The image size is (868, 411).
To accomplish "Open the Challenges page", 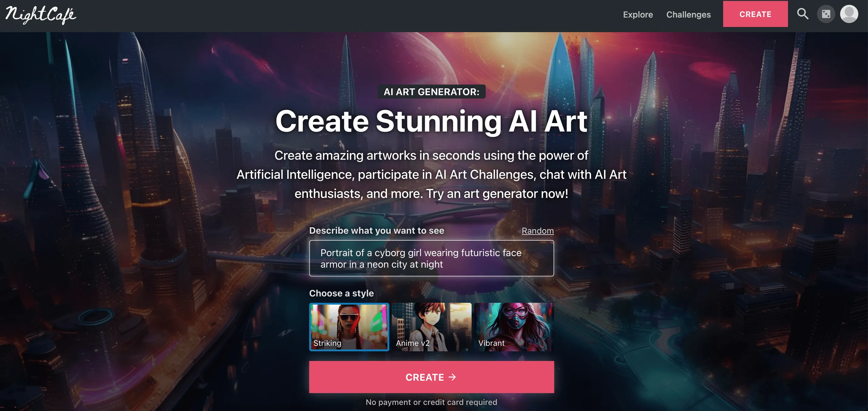I will (x=688, y=15).
